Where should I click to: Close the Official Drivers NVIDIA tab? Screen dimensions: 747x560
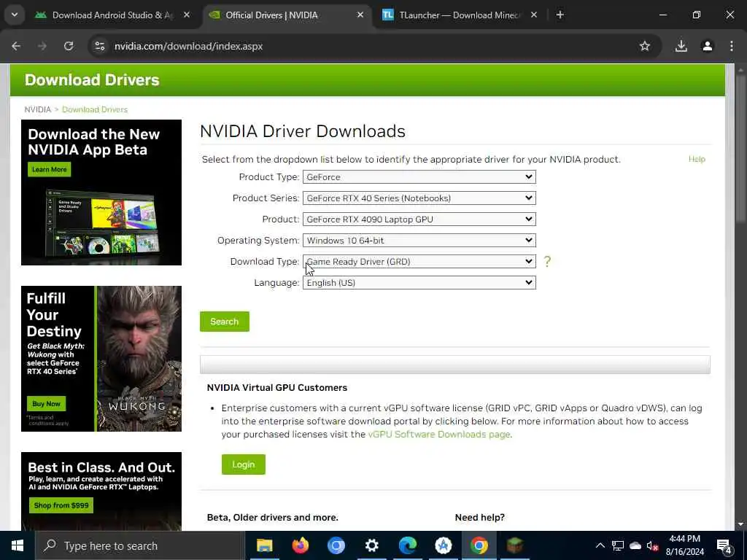pos(360,15)
